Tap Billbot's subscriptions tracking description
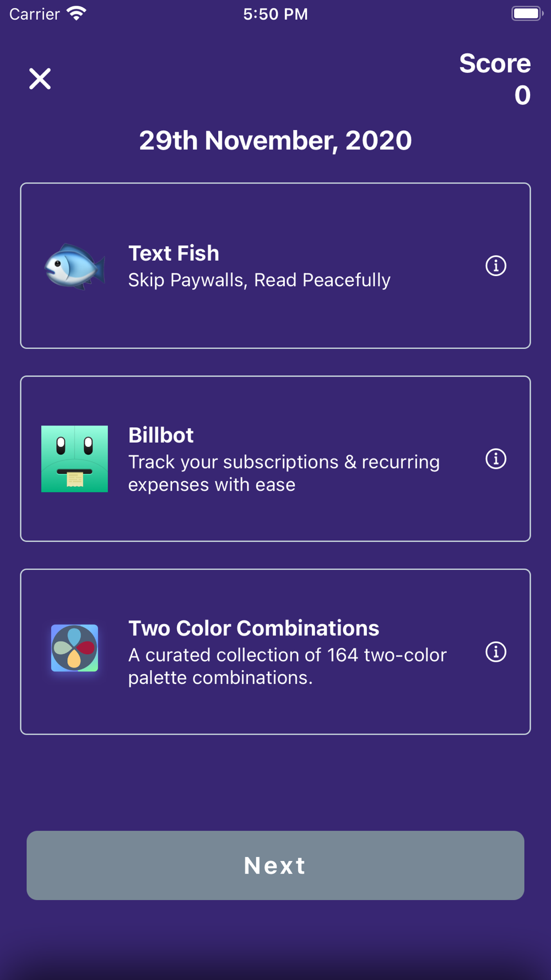 click(x=284, y=473)
